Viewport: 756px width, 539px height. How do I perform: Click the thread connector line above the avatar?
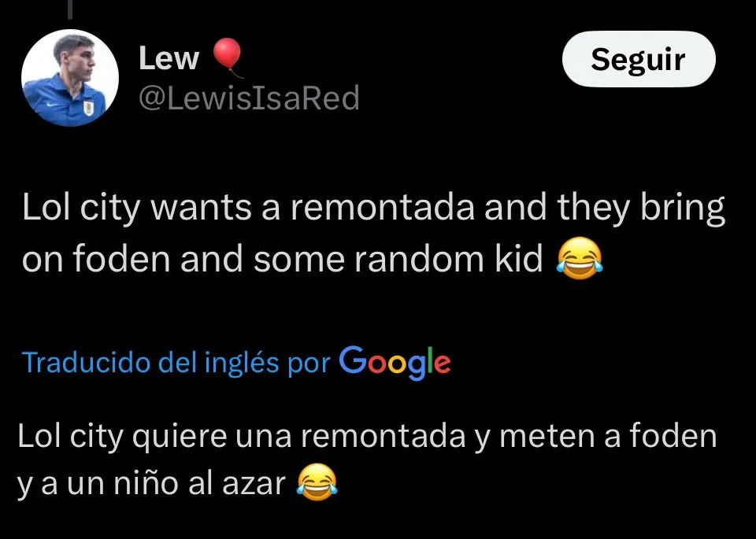(70, 9)
